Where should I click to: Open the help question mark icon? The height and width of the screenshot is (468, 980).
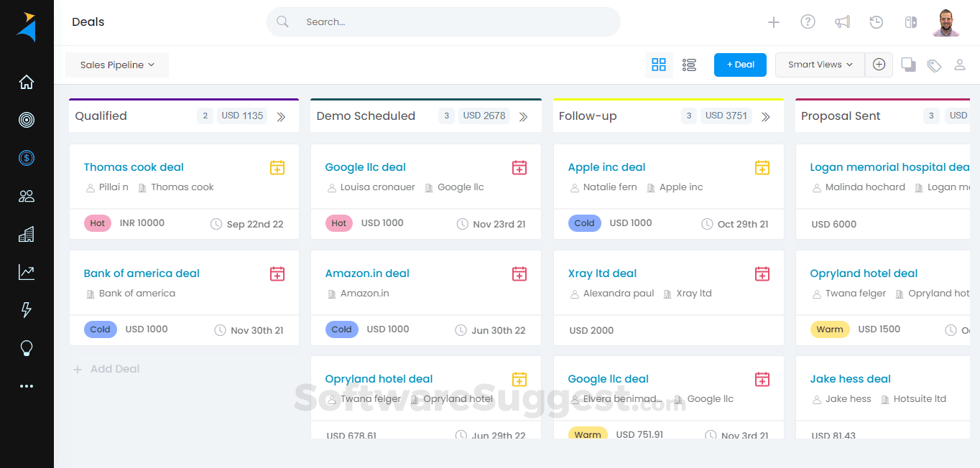(808, 22)
